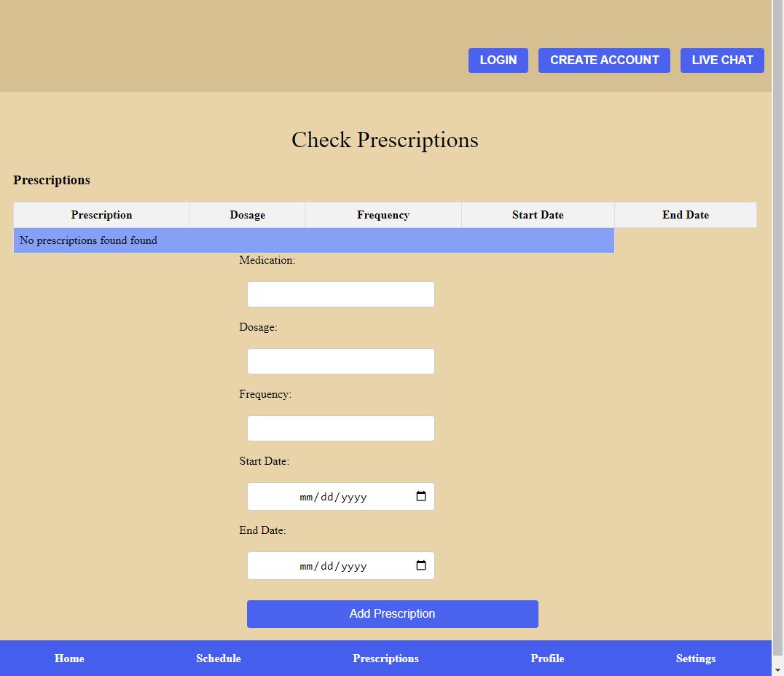The width and height of the screenshot is (784, 676).
Task: Click into the Dosage input box
Action: [x=340, y=362]
